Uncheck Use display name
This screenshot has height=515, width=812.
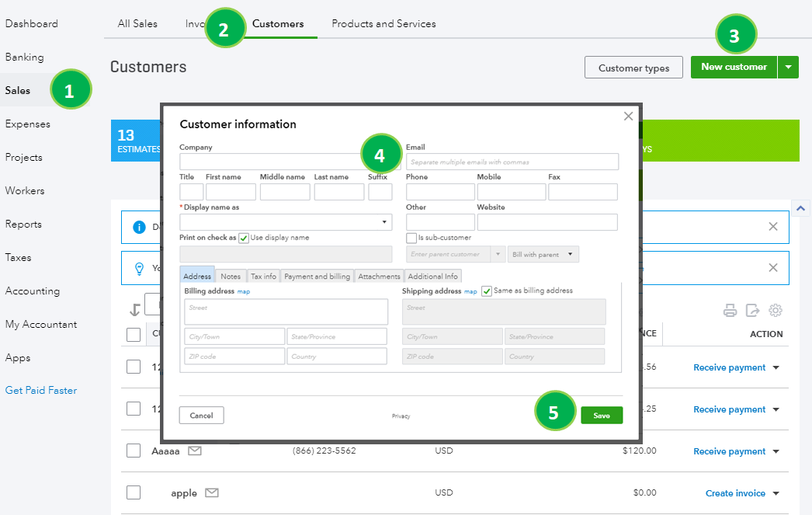coord(243,238)
